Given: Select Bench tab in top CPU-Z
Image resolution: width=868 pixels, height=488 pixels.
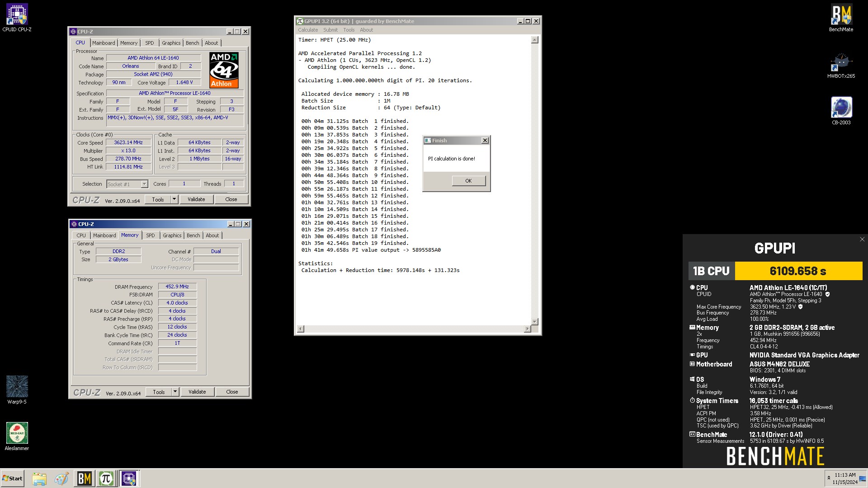Looking at the screenshot, I should point(192,43).
